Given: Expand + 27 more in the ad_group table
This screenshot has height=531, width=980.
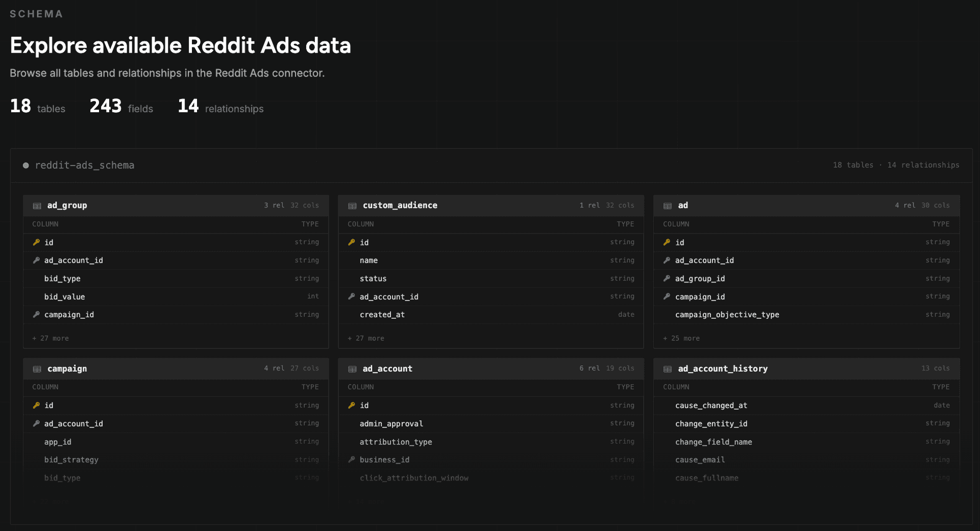Looking at the screenshot, I should coord(50,338).
